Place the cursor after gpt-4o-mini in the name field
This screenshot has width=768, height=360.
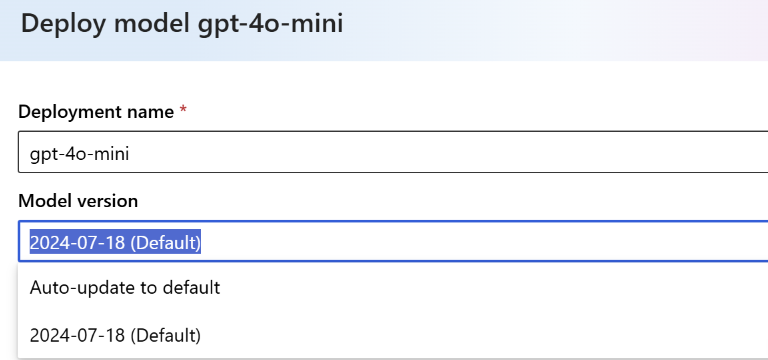pyautogui.click(x=131, y=154)
